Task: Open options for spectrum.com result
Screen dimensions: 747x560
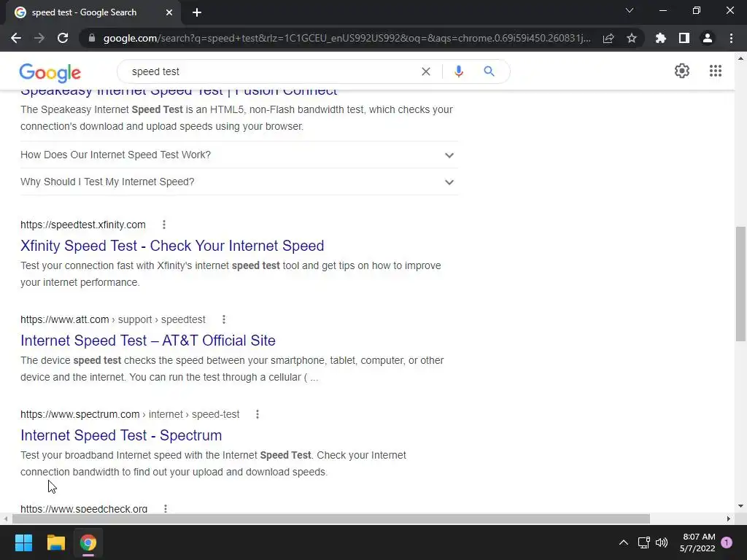Action: click(258, 414)
